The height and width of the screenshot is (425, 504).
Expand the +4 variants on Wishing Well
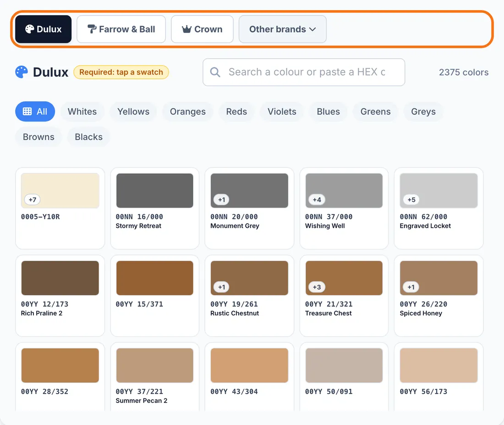coord(317,199)
